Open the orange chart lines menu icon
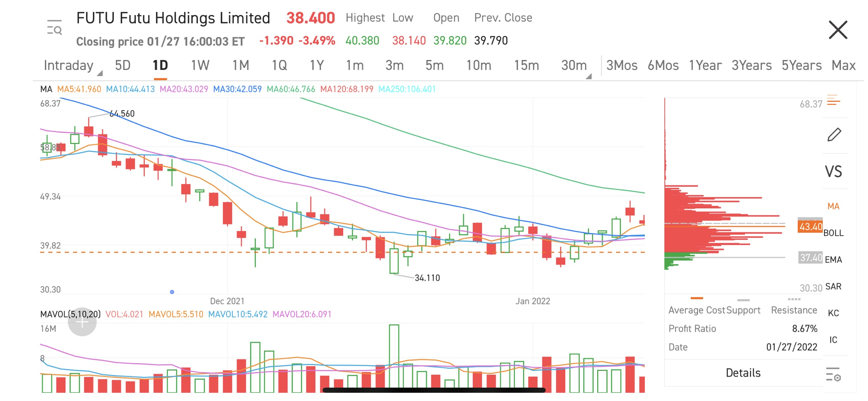Image resolution: width=868 pixels, height=401 pixels. 833,100
